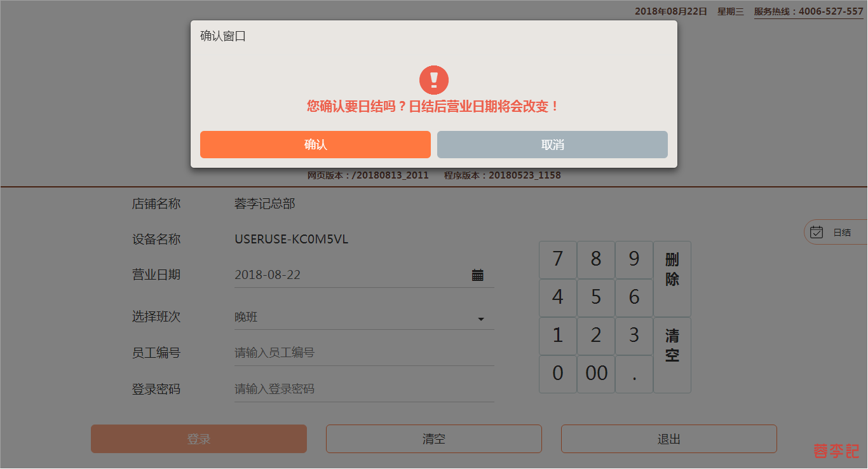
Task: Focus the 登录密码 input field
Action: pos(364,389)
